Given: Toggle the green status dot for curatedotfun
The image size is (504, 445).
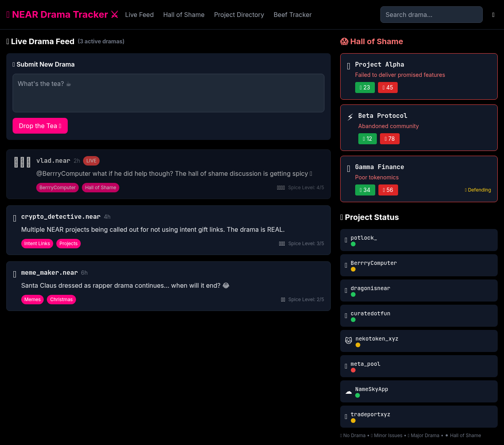Looking at the screenshot, I should coord(353,320).
